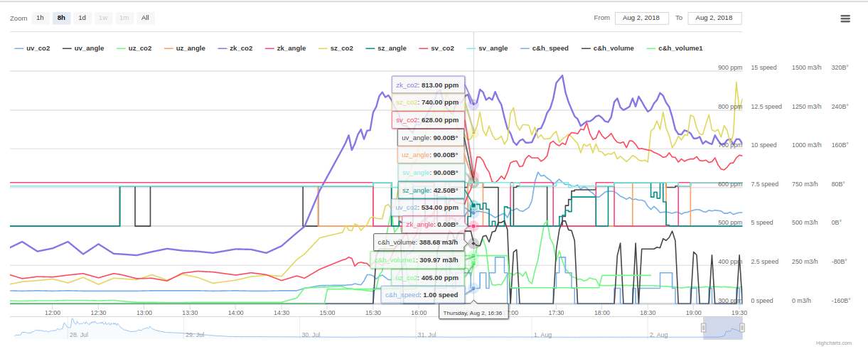Click the 15:00 x-axis time label
Screen dimensions: 868x359
click(x=327, y=313)
